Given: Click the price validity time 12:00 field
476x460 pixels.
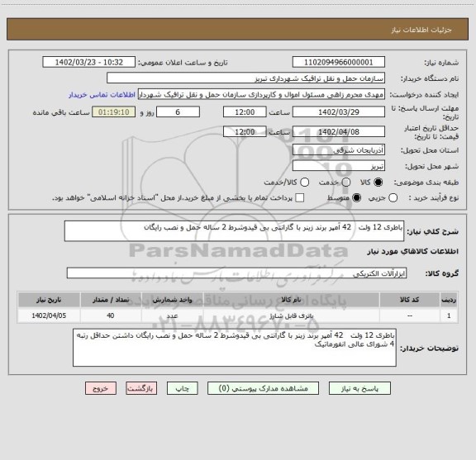Looking at the screenshot, I should [245, 131].
